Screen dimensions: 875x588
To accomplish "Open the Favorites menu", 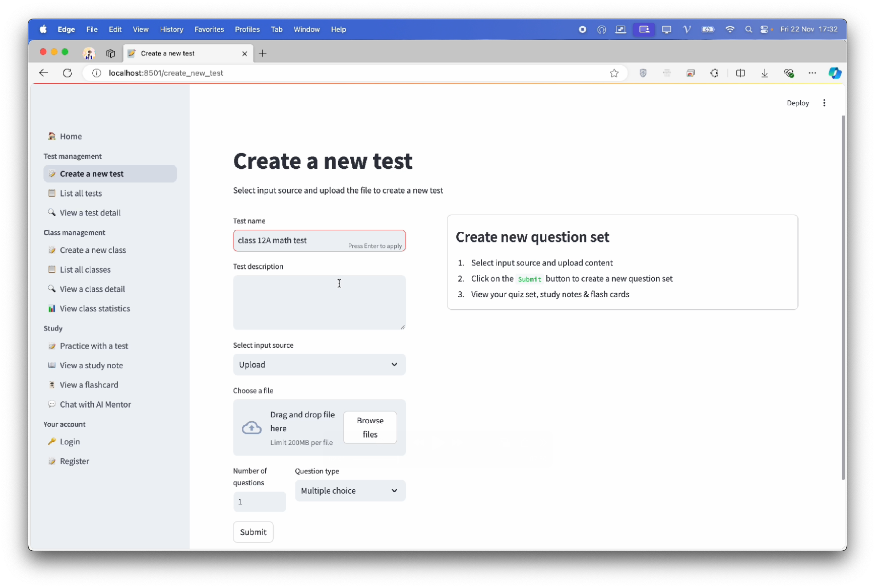I will (209, 29).
